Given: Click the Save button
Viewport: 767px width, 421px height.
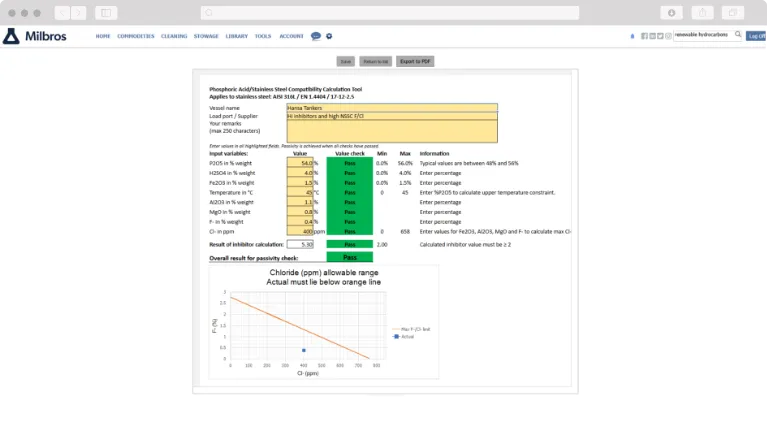Looking at the screenshot, I should click(x=345, y=62).
